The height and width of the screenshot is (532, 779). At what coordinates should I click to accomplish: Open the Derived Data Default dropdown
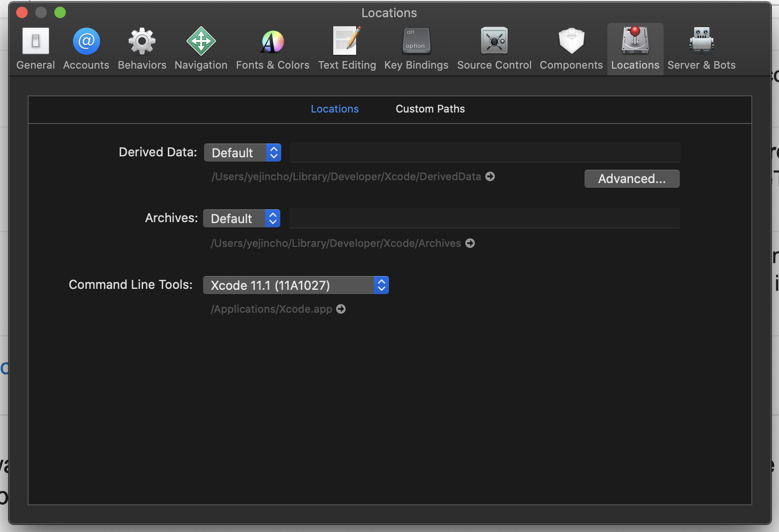pos(243,153)
